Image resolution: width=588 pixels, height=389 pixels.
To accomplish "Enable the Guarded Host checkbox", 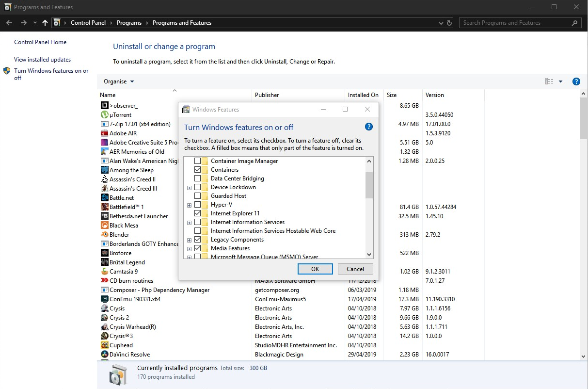I will click(x=197, y=195).
